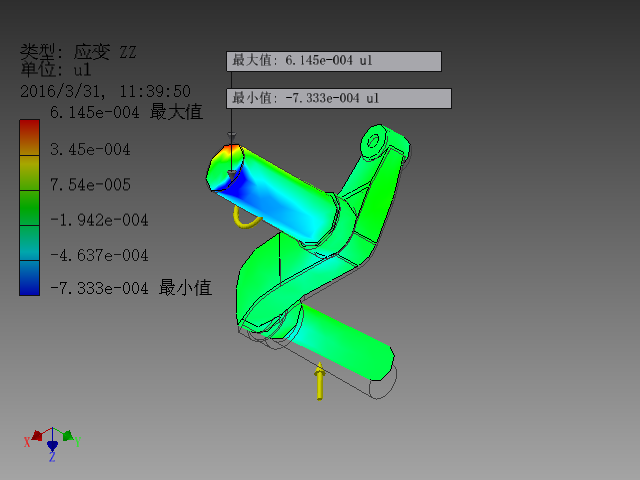Click legend value -4.637e-004

[99, 256]
